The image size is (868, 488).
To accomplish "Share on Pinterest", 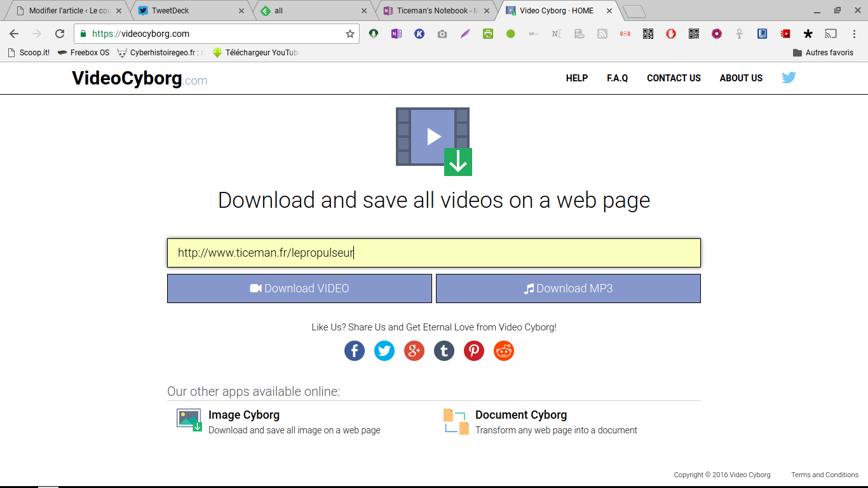I will tap(474, 351).
